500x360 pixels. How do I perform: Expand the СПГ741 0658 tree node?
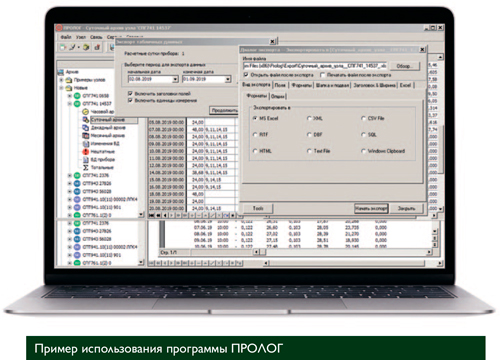pyautogui.click(x=70, y=96)
